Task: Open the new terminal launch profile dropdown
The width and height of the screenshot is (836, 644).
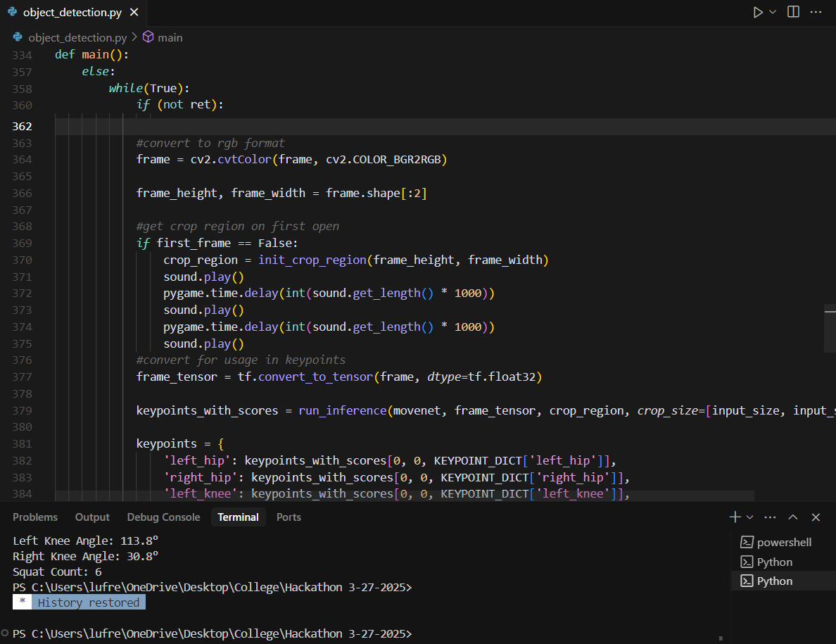Action: click(749, 517)
